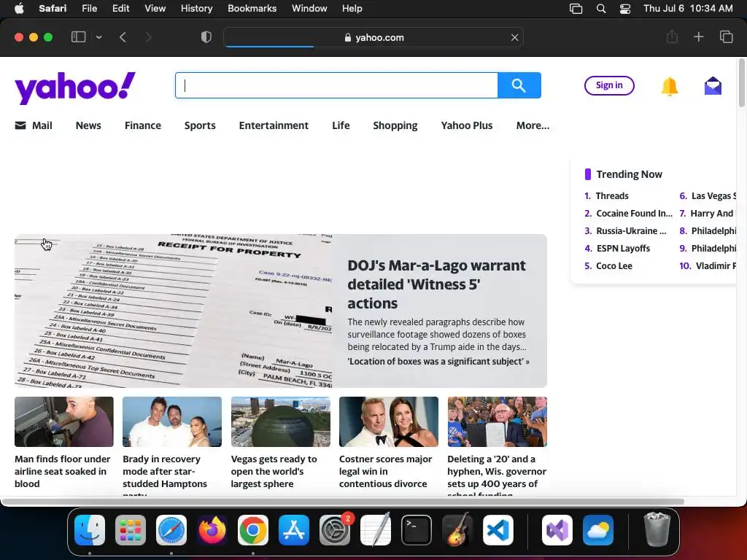Screen dimensions: 747x560
Task: Open System Preferences from the Dock
Action: [x=335, y=530]
